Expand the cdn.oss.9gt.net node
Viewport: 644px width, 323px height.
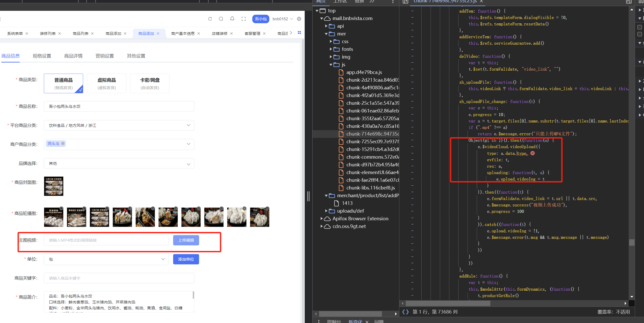pos(322,226)
